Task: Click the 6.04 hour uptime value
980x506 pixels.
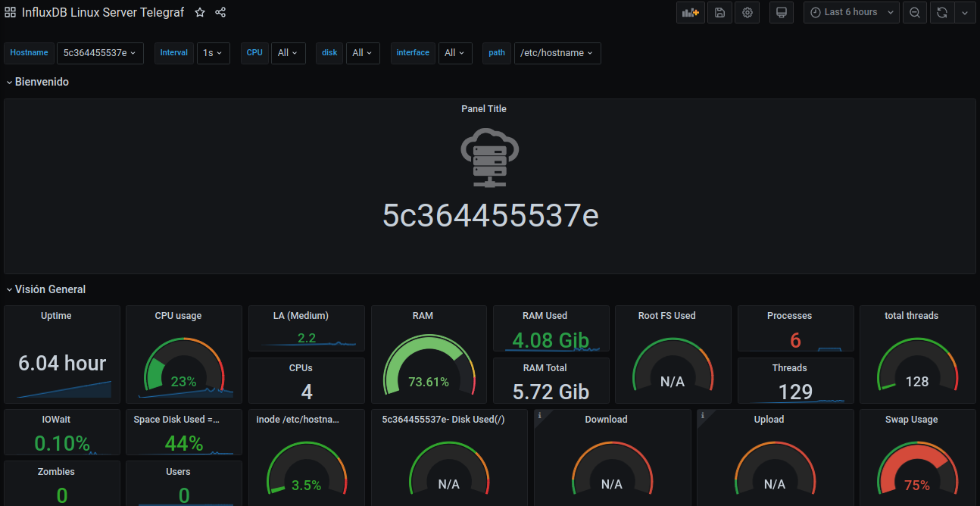Action: (x=62, y=364)
